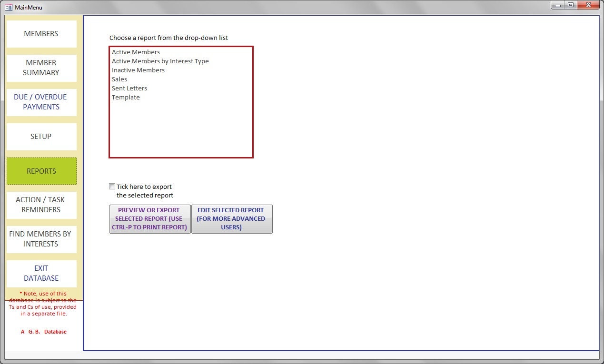
Task: Open the MEMBER SUMMARY screen
Action: 41,68
